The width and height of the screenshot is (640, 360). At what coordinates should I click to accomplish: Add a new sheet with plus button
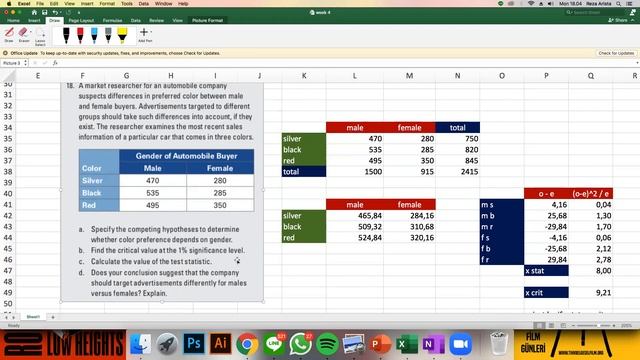click(x=53, y=317)
